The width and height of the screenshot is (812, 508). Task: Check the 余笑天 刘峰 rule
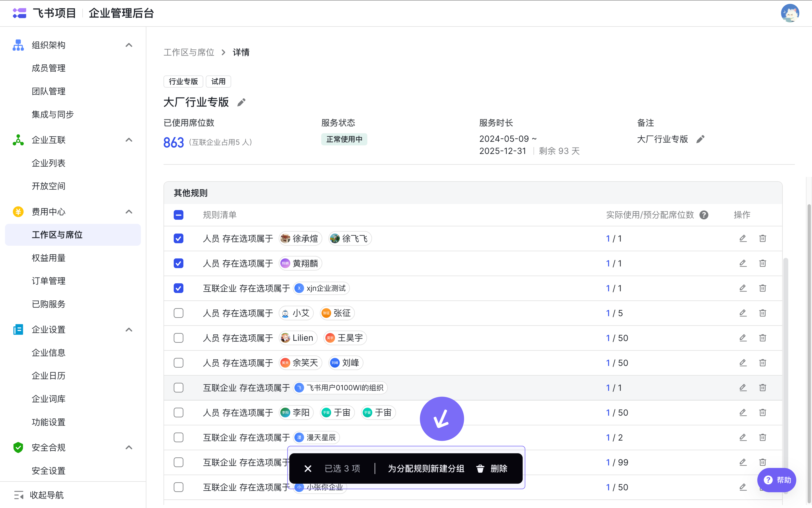(x=179, y=363)
